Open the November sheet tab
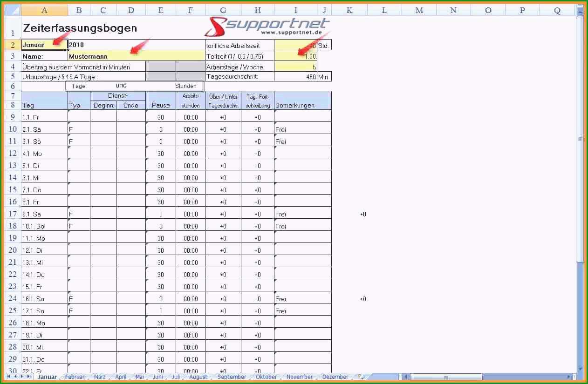Image resolution: width=588 pixels, height=384 pixels. [300, 377]
